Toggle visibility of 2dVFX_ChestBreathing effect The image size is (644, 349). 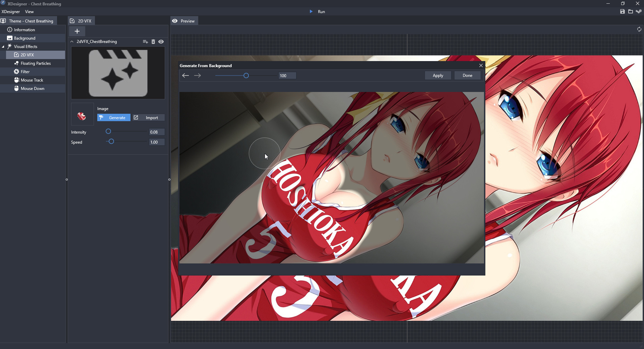tap(161, 42)
